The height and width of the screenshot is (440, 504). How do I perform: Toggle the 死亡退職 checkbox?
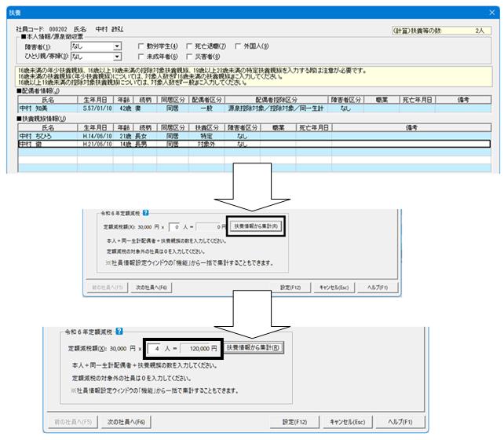(x=189, y=46)
